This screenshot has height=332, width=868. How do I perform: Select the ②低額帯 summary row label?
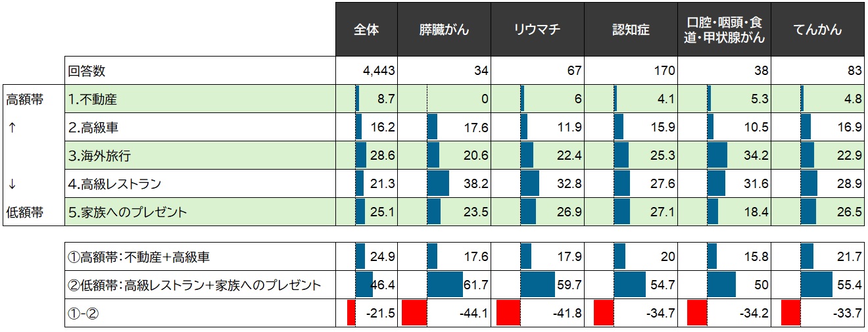[195, 285]
